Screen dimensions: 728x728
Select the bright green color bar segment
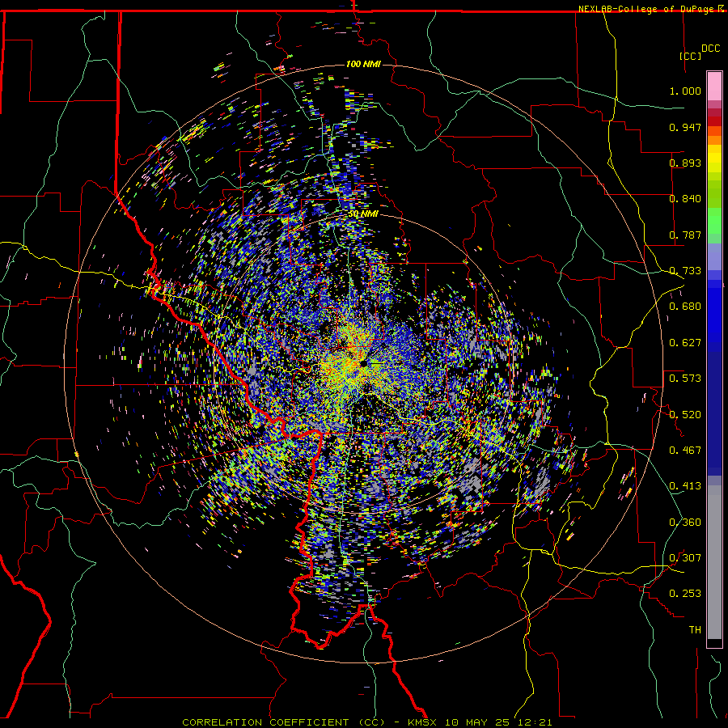tap(714, 221)
